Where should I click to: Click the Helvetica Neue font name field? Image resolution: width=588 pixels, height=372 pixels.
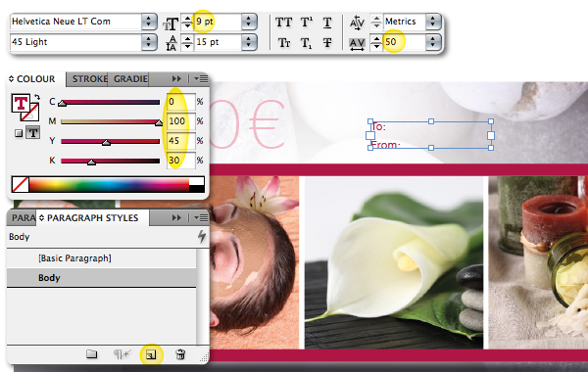(x=75, y=22)
